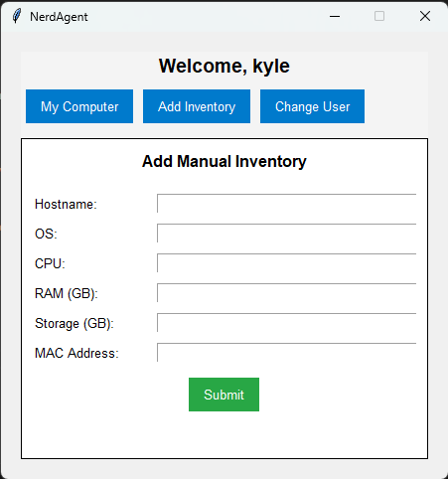This screenshot has width=448, height=479.
Task: Focus the Hostname text field
Action: (x=287, y=204)
